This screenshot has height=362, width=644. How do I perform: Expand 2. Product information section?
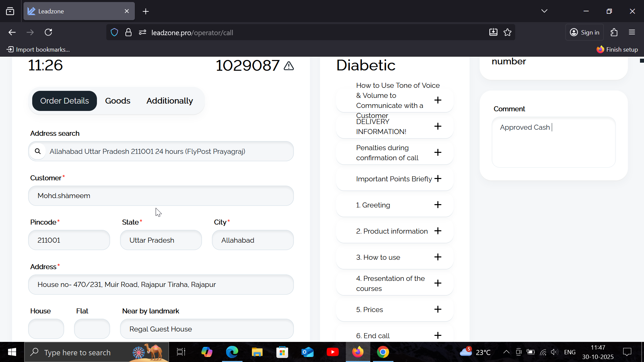[x=438, y=231]
